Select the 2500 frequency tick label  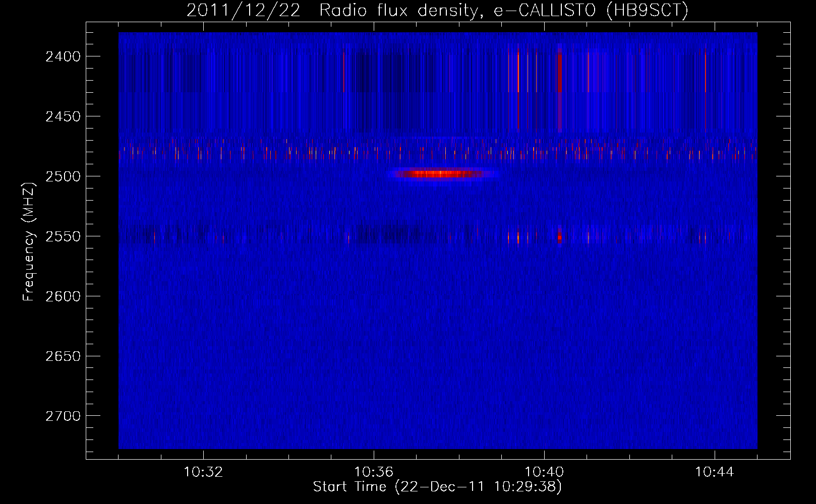click(x=63, y=176)
